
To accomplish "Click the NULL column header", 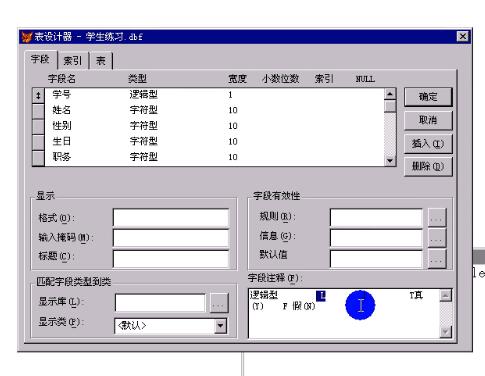I will click(x=365, y=79).
